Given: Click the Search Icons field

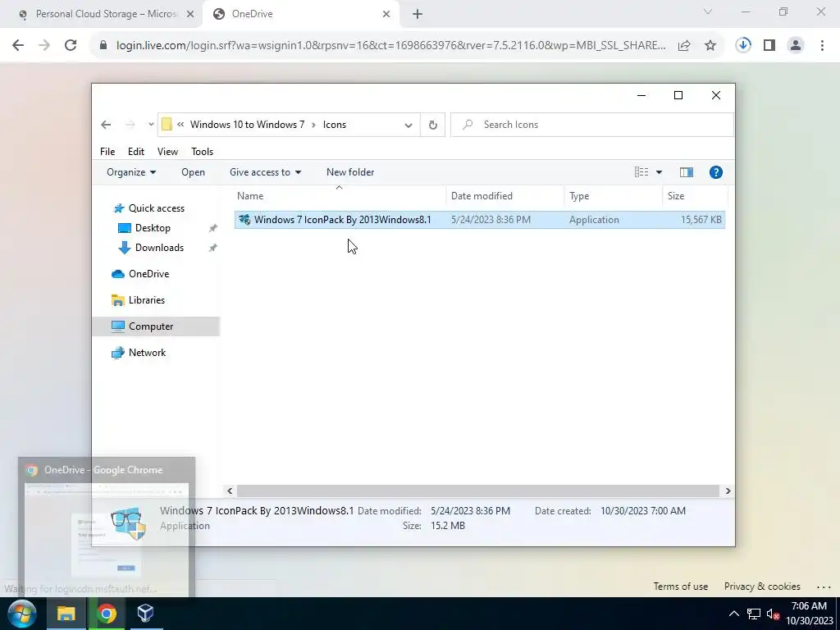Looking at the screenshot, I should click(x=592, y=125).
